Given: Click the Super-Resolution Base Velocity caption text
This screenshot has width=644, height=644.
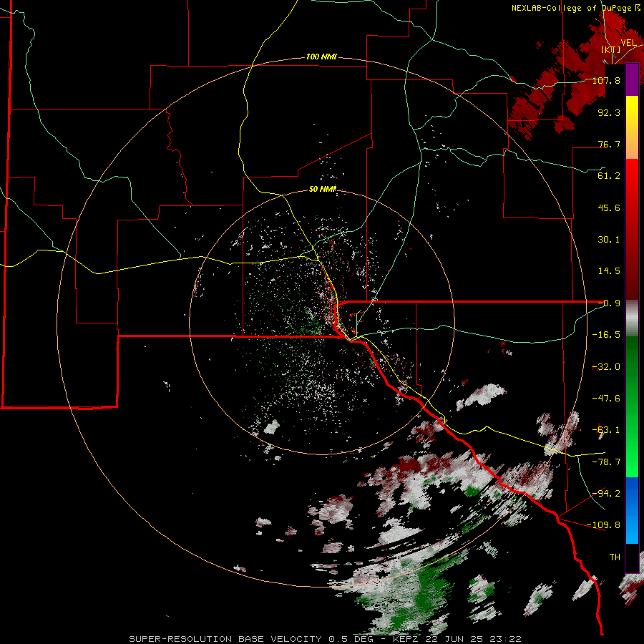Looking at the screenshot, I should pyautogui.click(x=326, y=639).
